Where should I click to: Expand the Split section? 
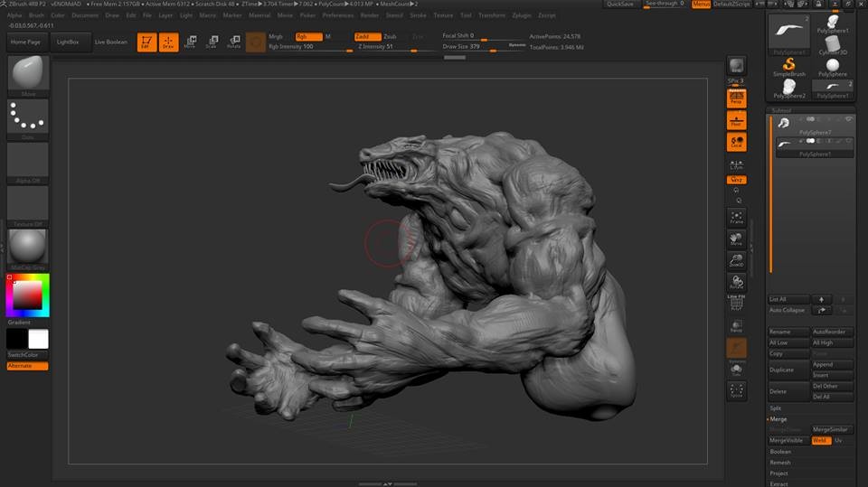coord(776,408)
